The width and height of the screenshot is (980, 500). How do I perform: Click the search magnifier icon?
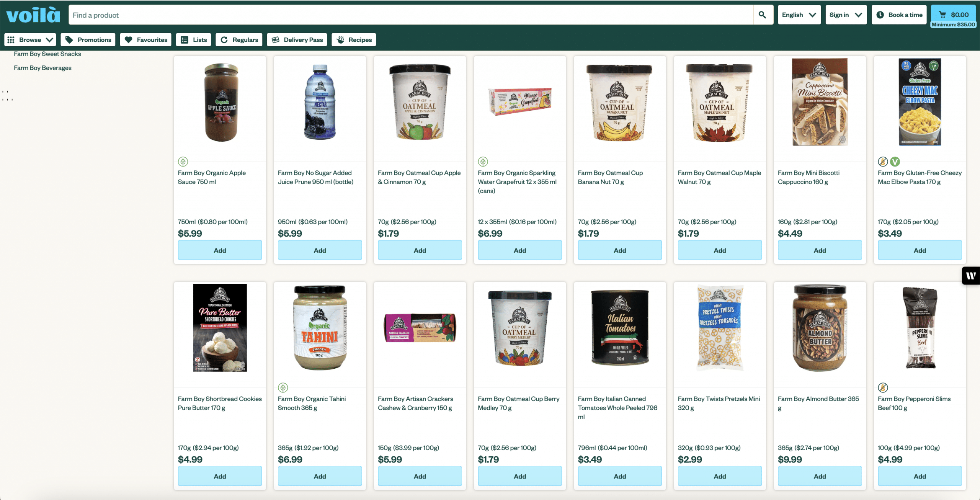tap(762, 15)
